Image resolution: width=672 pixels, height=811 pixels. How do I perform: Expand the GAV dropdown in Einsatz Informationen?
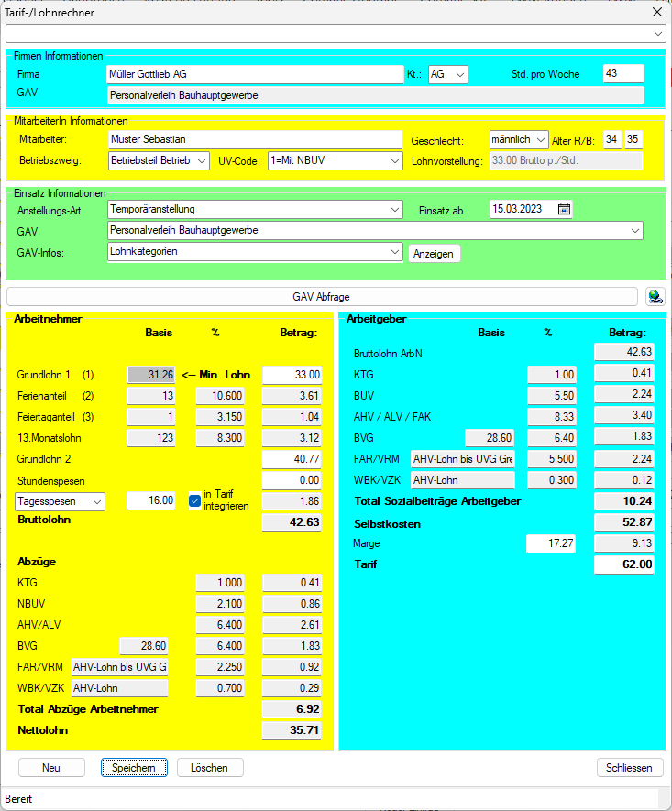tap(635, 231)
